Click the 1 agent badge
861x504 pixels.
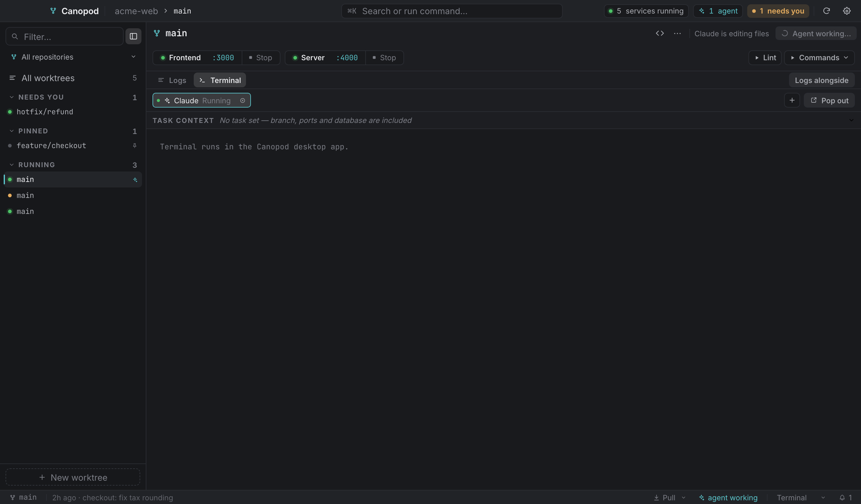coord(717,11)
